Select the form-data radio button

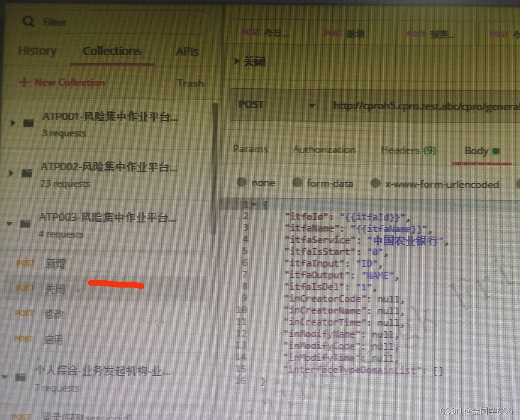point(297,183)
